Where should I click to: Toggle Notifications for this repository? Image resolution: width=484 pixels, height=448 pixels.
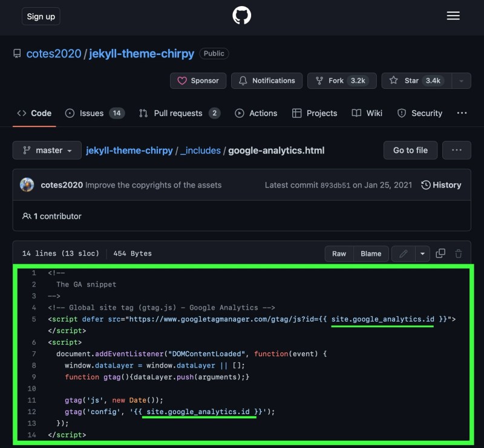(267, 80)
